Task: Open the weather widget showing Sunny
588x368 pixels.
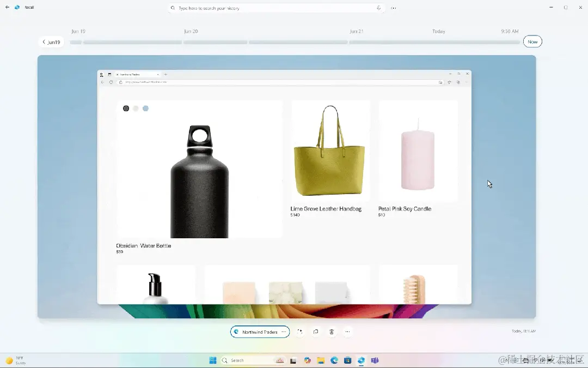Action: pos(16,360)
